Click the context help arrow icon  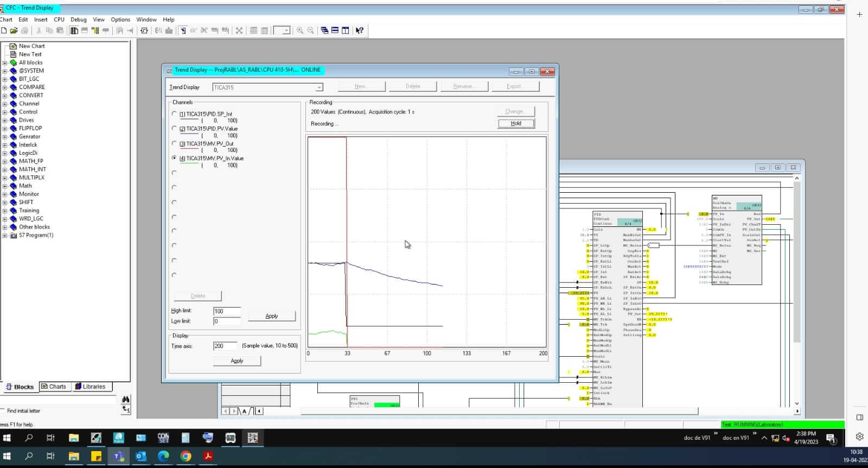[360, 30]
